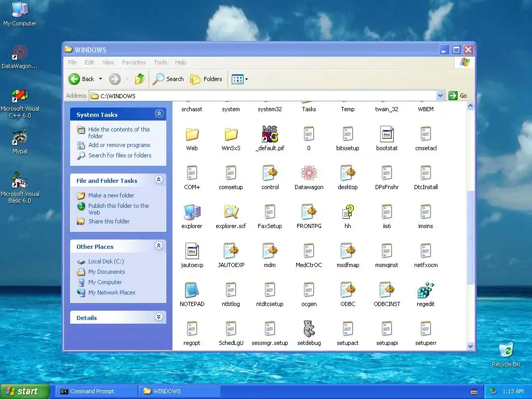Viewport: 532px width, 399px height.
Task: Open the Tools menu
Action: 160,62
